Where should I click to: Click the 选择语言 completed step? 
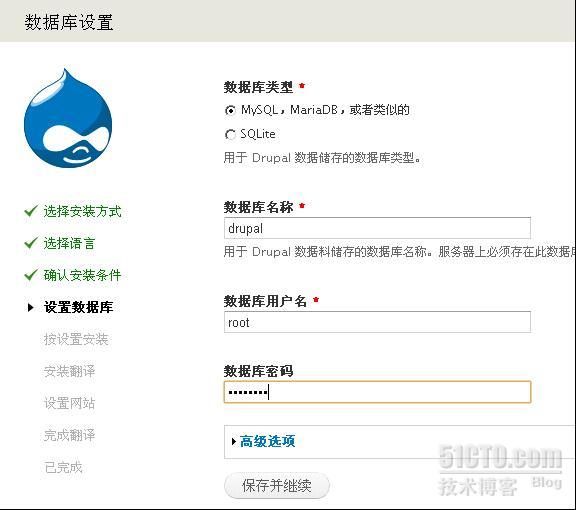tap(69, 243)
